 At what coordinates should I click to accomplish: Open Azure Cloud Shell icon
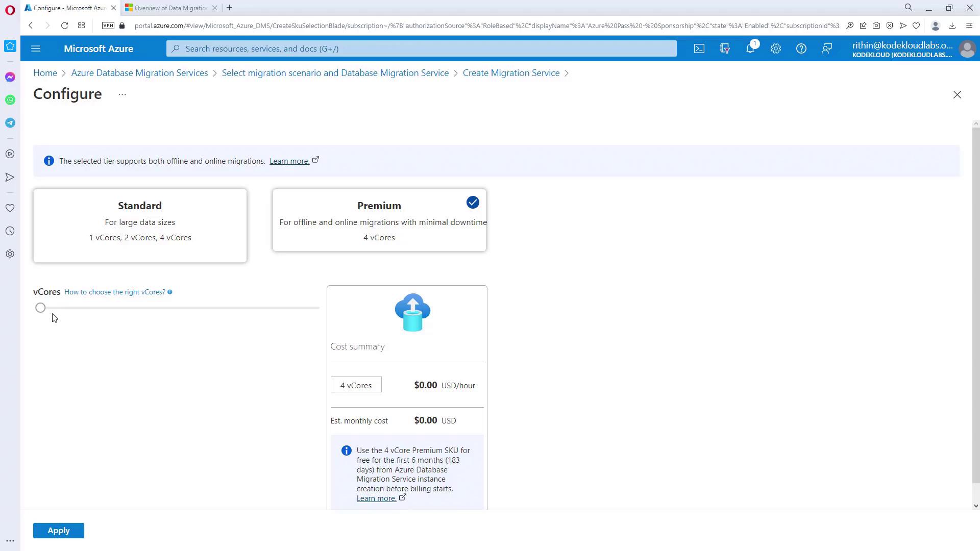pyautogui.click(x=699, y=48)
